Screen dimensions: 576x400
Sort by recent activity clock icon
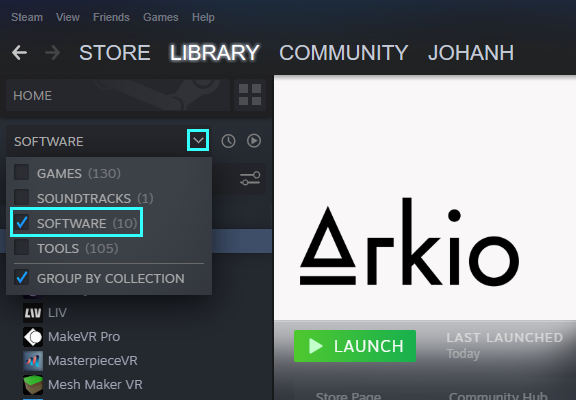[228, 141]
